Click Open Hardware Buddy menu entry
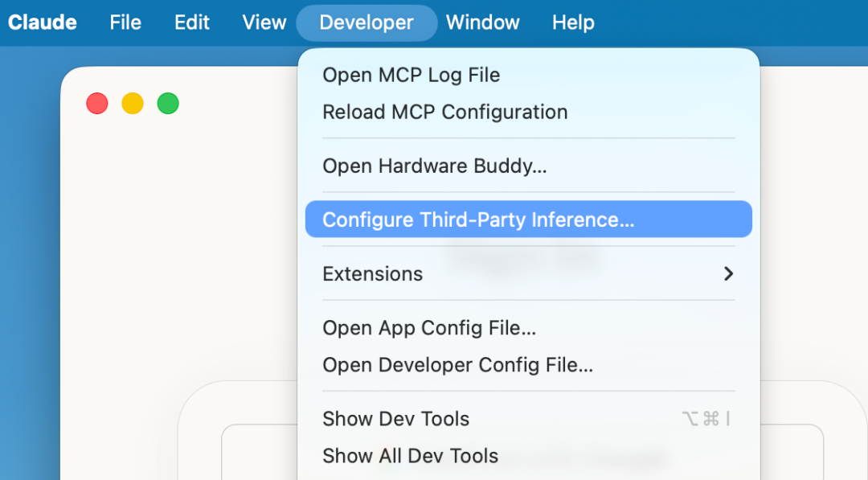This screenshot has height=480, width=868. [434, 166]
